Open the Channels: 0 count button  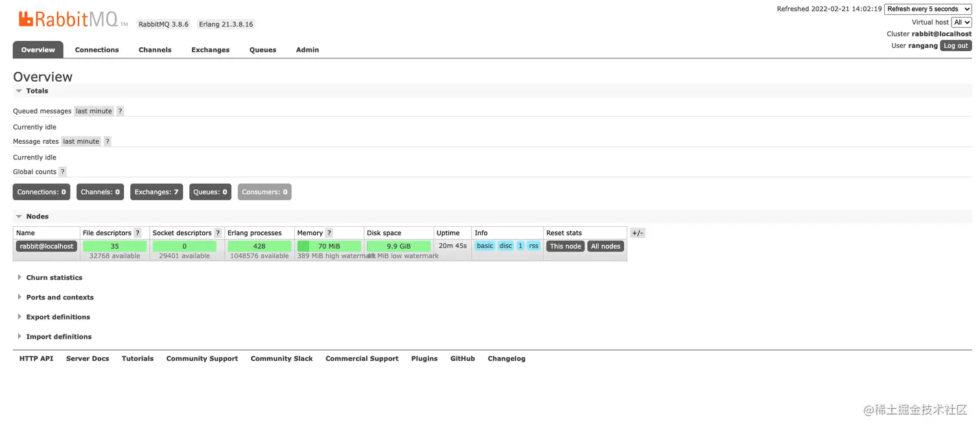(100, 192)
